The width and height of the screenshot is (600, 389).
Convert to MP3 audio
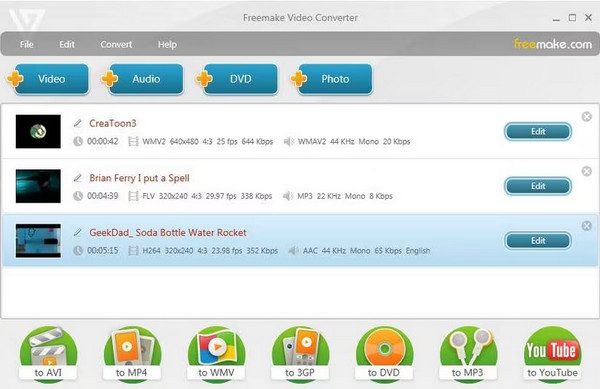[x=468, y=354]
